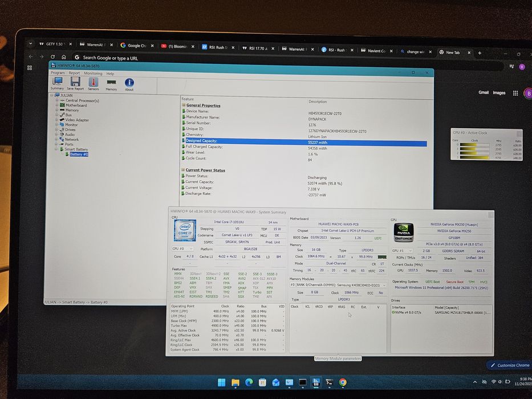Image resolution: width=532 pixels, height=399 pixels.
Task: Open the CPU #0 selector dropdown
Action: coord(182,249)
